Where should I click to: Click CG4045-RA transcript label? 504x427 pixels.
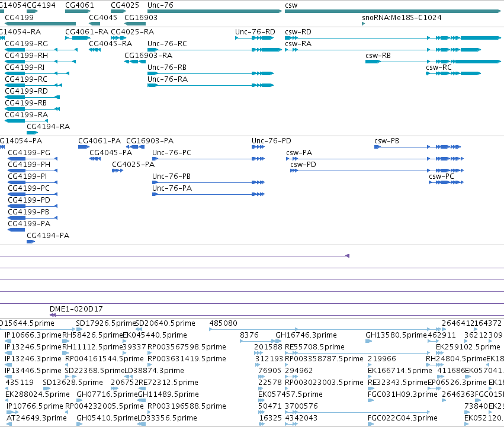111,44
